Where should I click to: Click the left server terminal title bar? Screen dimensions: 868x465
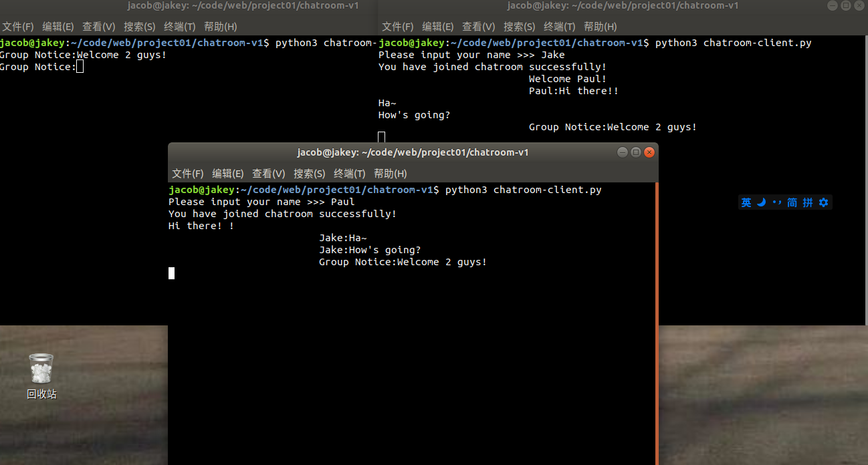coord(189,5)
